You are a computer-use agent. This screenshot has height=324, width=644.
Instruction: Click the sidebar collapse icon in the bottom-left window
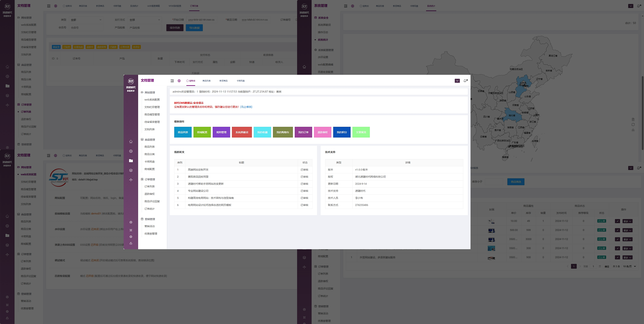[x=49, y=156]
